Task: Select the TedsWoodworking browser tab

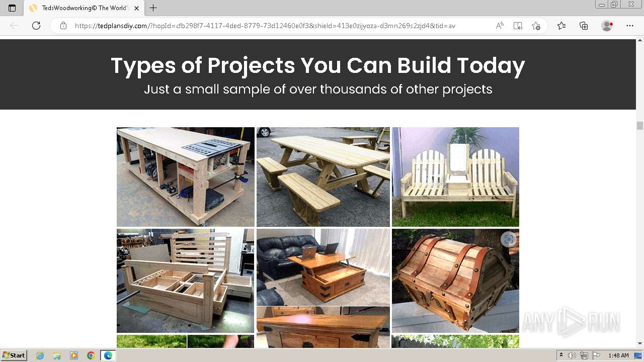Action: (x=85, y=8)
